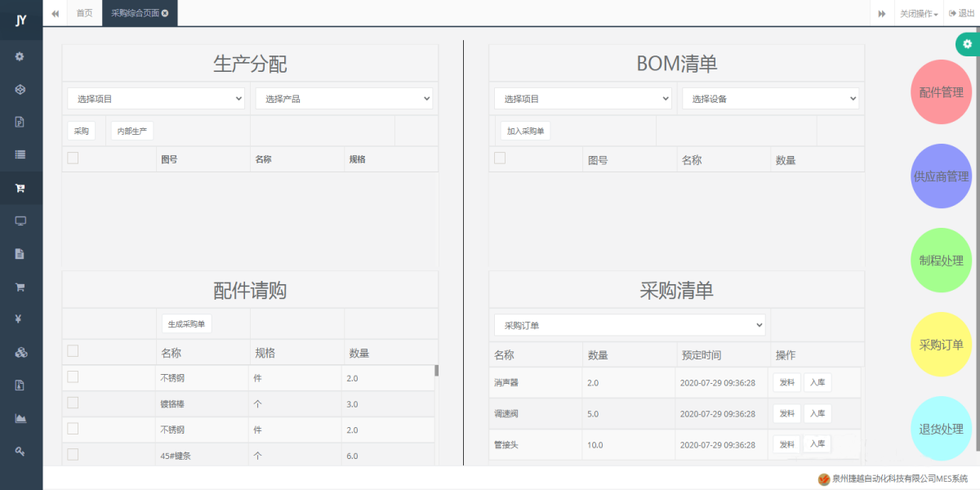Click 入库 for the 调速阀 row
Screen dimensions: 980x490
coord(817,413)
